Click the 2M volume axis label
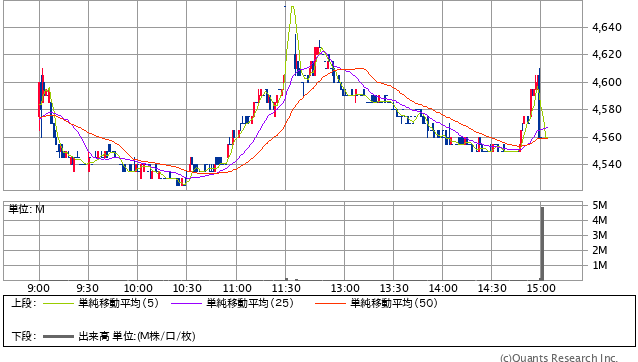638x362 pixels. click(x=600, y=251)
